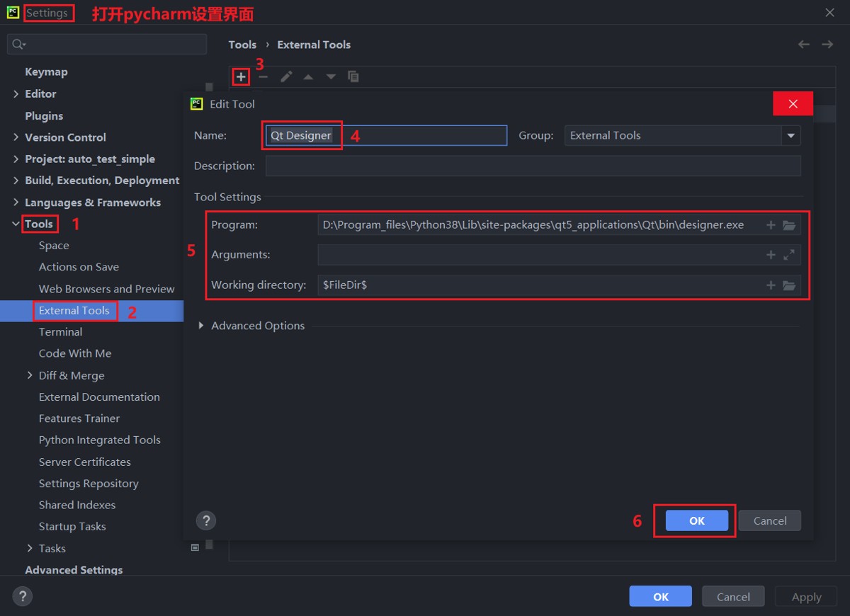Expand the Project: auto_test_simple node
850x616 pixels.
(16, 159)
